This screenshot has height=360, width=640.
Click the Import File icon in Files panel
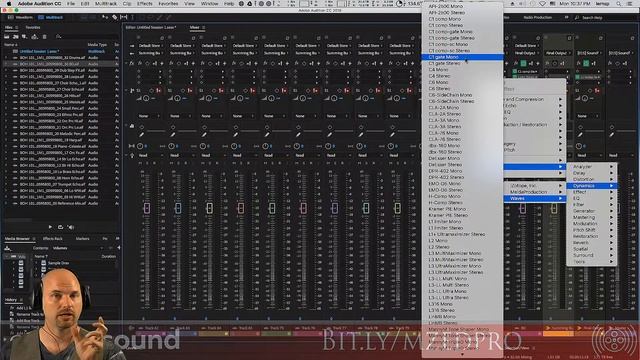(x=16, y=37)
